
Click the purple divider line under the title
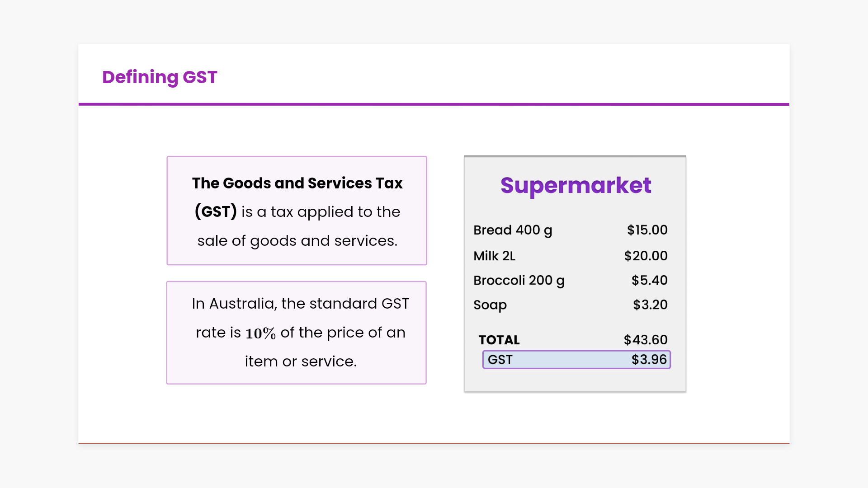click(434, 104)
